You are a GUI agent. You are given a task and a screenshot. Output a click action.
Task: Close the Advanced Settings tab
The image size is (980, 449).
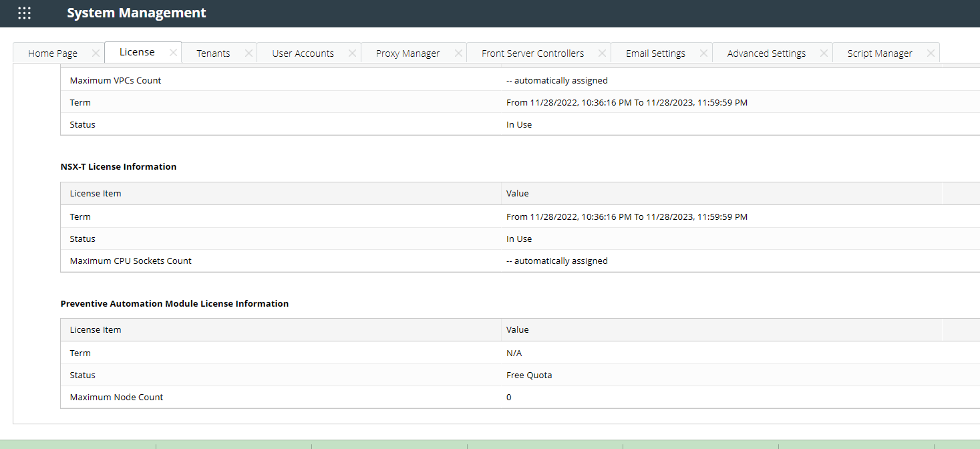point(824,52)
